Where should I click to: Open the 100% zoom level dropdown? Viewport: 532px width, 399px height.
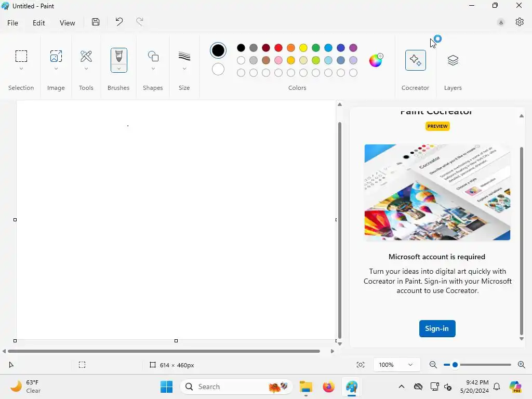396,365
